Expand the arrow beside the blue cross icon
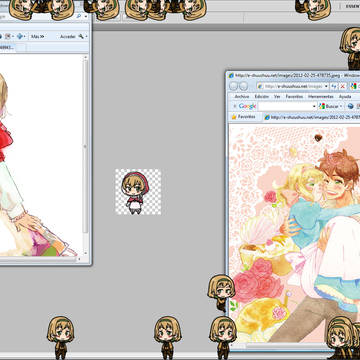 25,36
